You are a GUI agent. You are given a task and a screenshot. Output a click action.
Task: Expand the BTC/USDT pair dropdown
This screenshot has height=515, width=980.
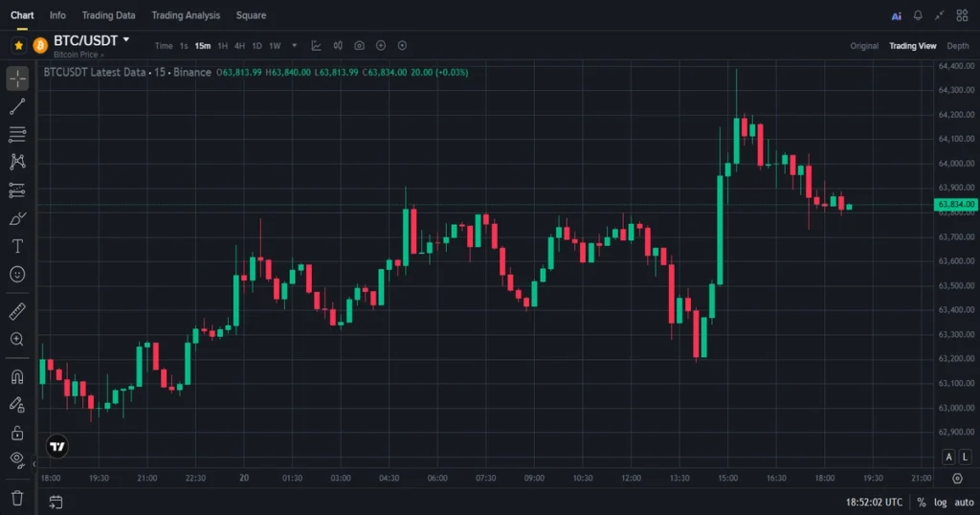[126, 39]
